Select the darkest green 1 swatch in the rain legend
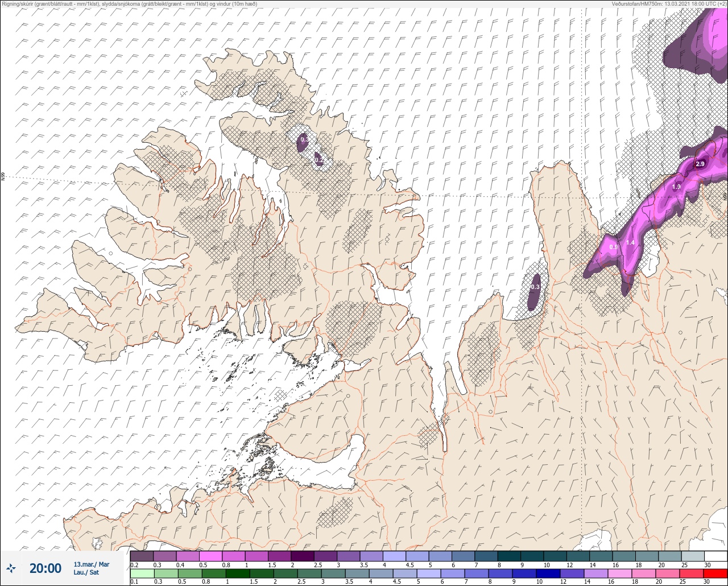728x586 pixels. [x=238, y=573]
